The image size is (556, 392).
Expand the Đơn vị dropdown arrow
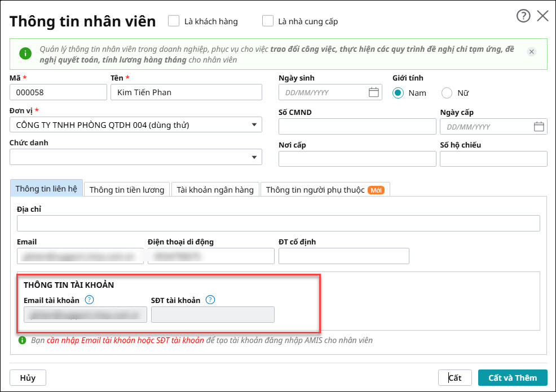point(254,124)
